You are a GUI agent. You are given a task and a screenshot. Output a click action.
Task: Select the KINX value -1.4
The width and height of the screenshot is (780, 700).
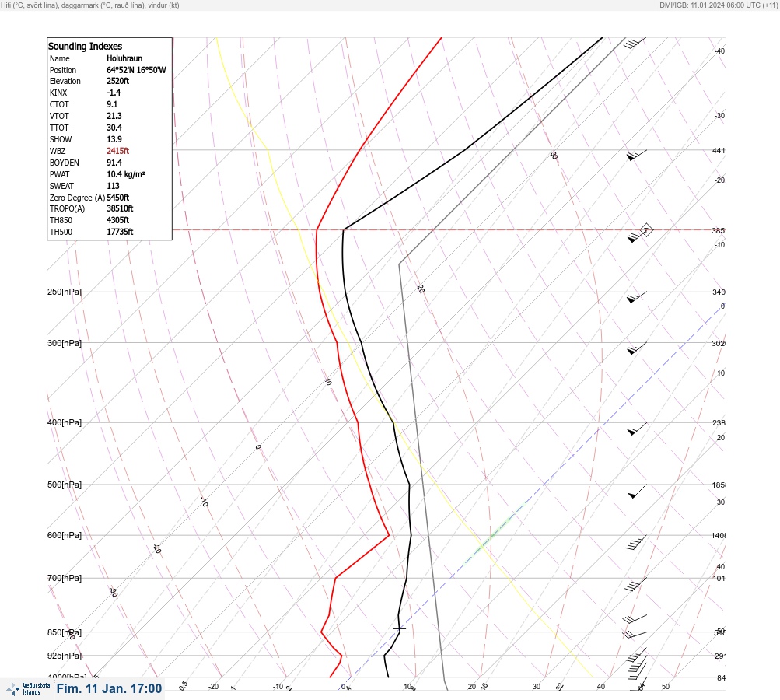point(114,93)
